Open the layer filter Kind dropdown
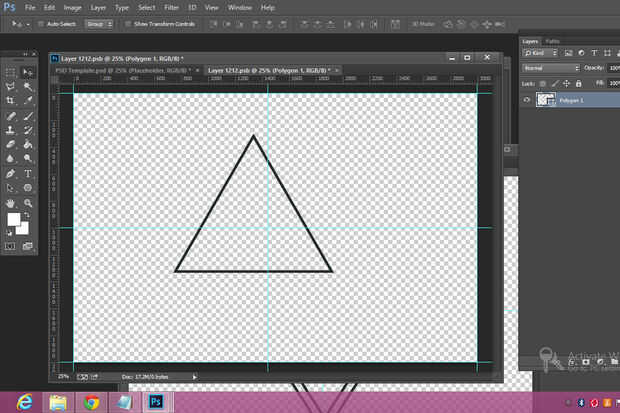Screen dimensions: 620x413 tap(540, 53)
